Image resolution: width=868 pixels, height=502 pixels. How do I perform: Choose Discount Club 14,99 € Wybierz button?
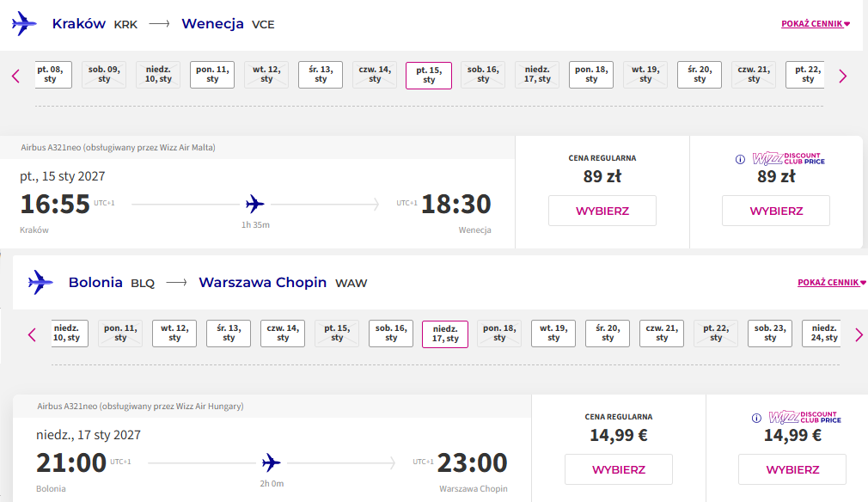point(792,469)
